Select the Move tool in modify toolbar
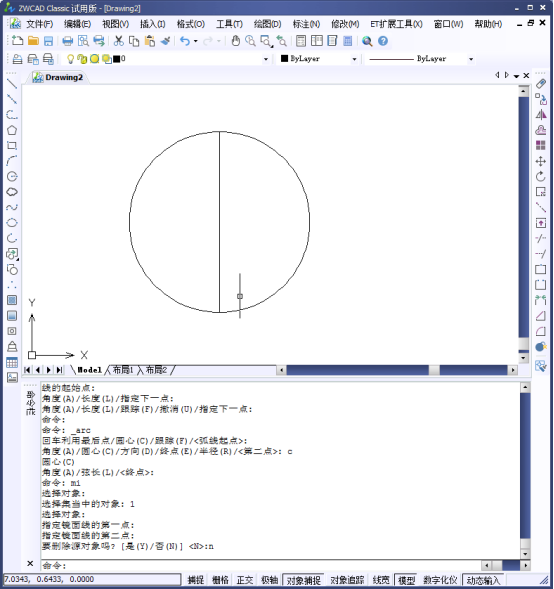This screenshot has width=554, height=589. click(541, 161)
